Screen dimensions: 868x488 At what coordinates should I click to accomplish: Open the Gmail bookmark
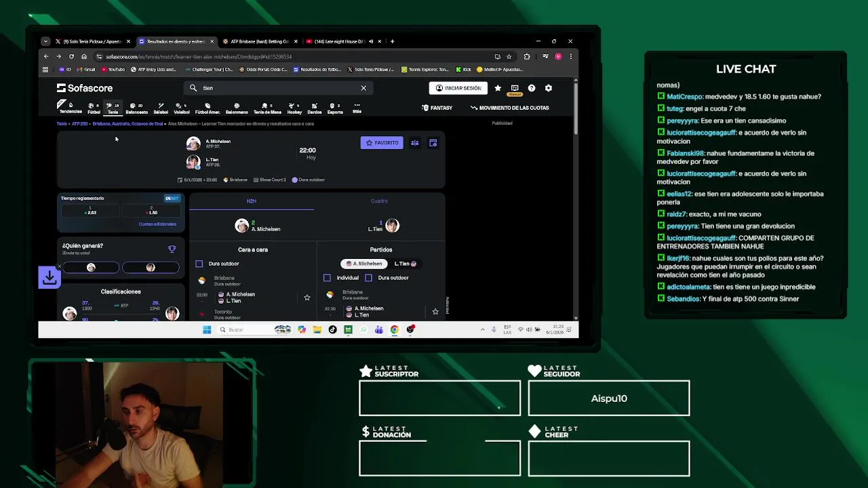click(86, 69)
